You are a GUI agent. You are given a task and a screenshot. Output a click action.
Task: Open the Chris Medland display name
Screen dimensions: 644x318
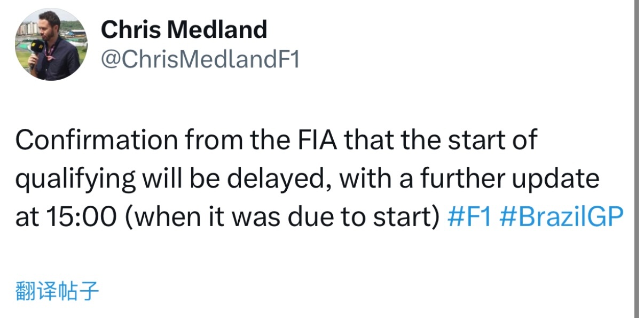click(x=184, y=29)
